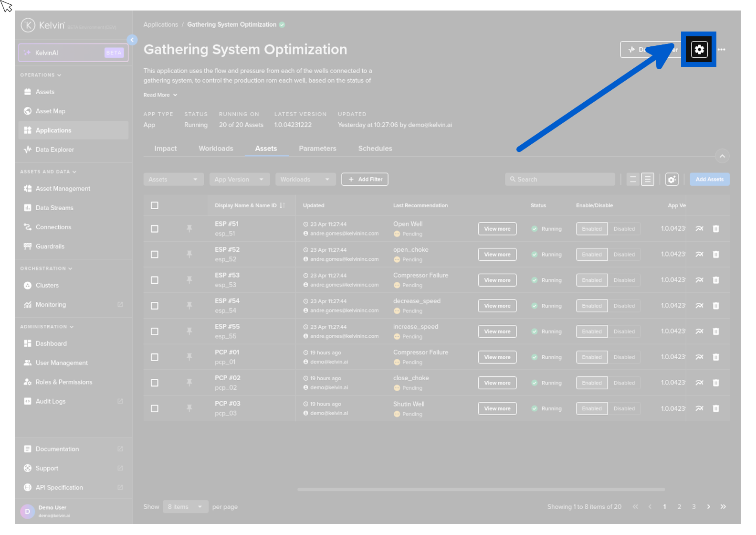Image resolution: width=756 pixels, height=535 pixels.
Task: Click the Add Assets button
Action: [x=709, y=180]
